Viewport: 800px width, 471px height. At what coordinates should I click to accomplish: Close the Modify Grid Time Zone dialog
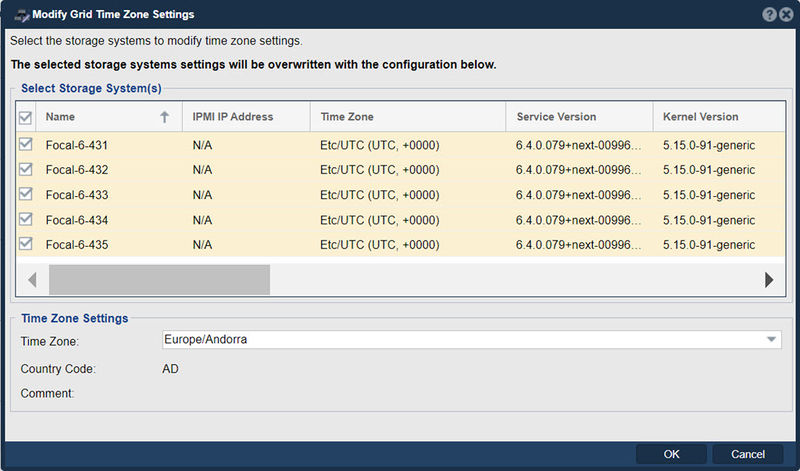[x=786, y=14]
